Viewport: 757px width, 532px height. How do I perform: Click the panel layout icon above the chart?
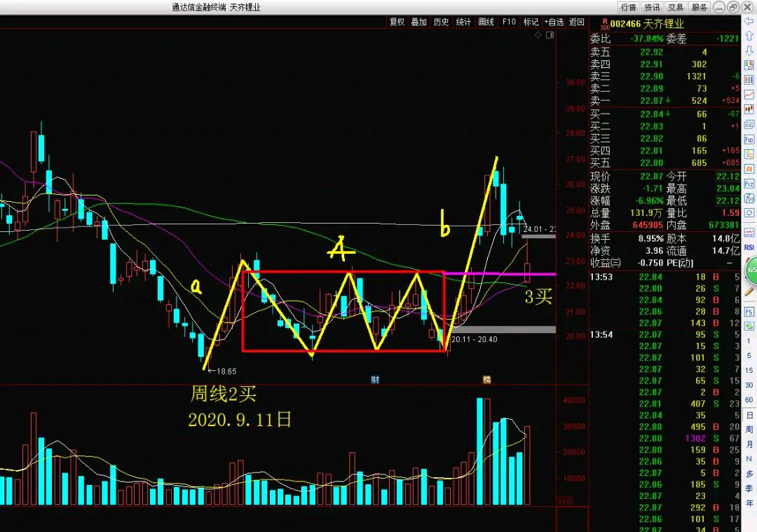550,35
